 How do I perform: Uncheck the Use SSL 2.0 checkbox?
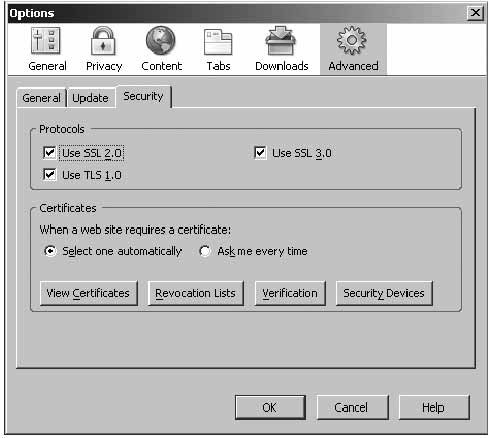tap(50, 153)
